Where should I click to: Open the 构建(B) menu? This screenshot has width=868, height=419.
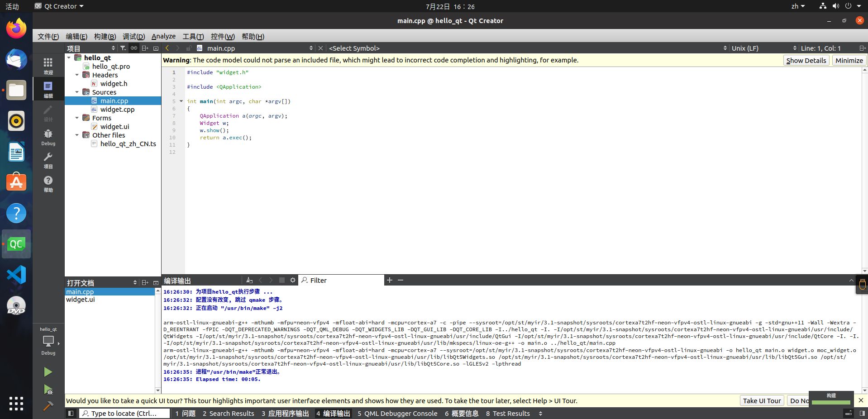click(x=105, y=36)
